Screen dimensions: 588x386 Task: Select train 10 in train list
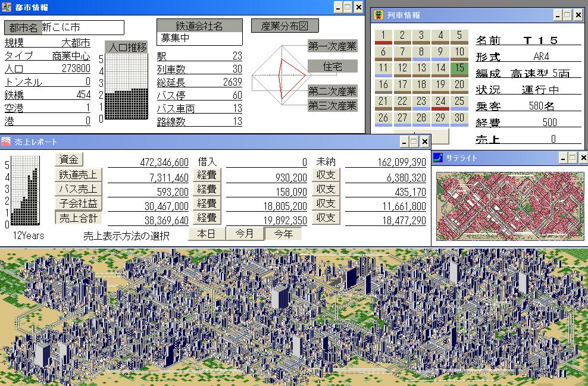(x=459, y=54)
